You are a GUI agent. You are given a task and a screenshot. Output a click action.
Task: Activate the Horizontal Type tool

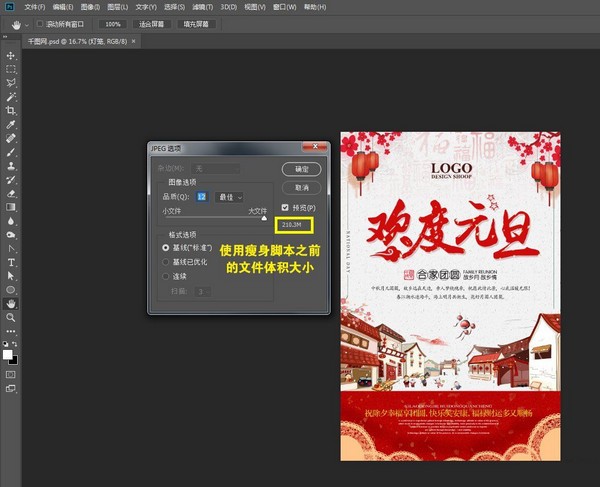(11, 262)
